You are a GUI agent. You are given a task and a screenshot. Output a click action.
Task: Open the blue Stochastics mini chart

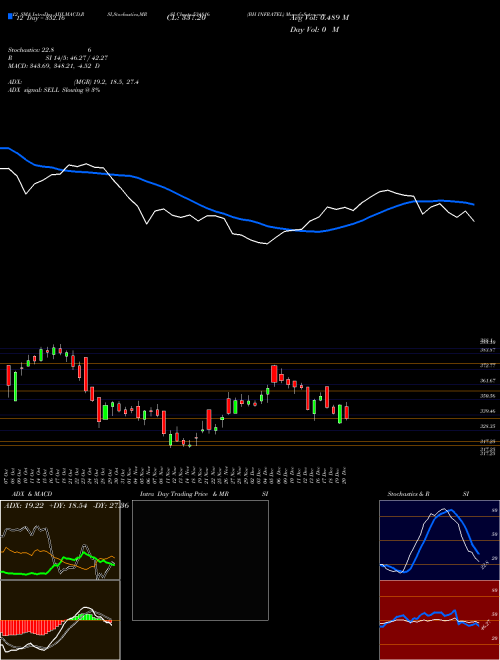point(439,540)
